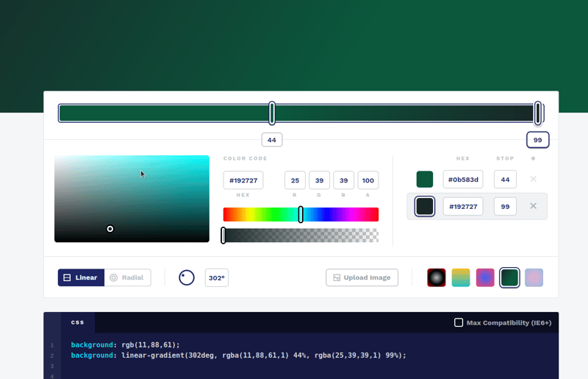Apply the pink-purple gradient preset
The height and width of the screenshot is (379, 588).
(485, 277)
